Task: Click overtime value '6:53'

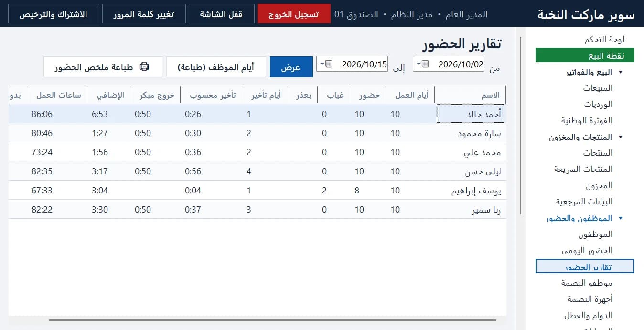Action: pos(100,114)
